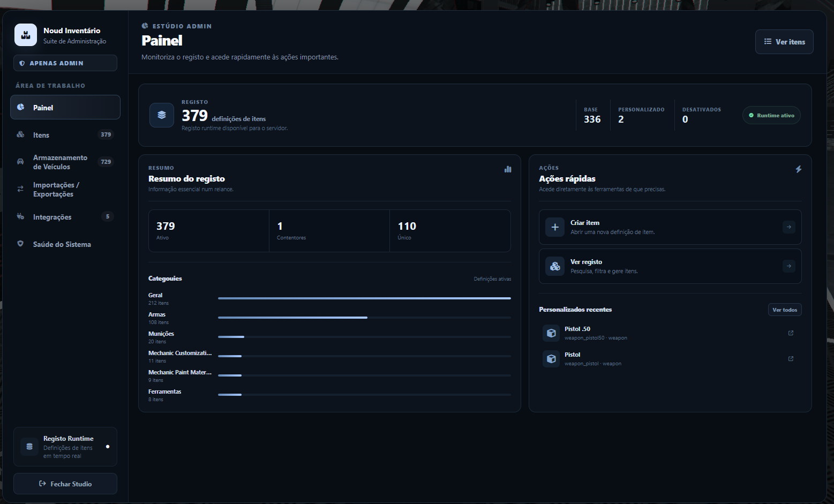This screenshot has height=504, width=834.
Task: Click the Munições category label
Action: 161,334
